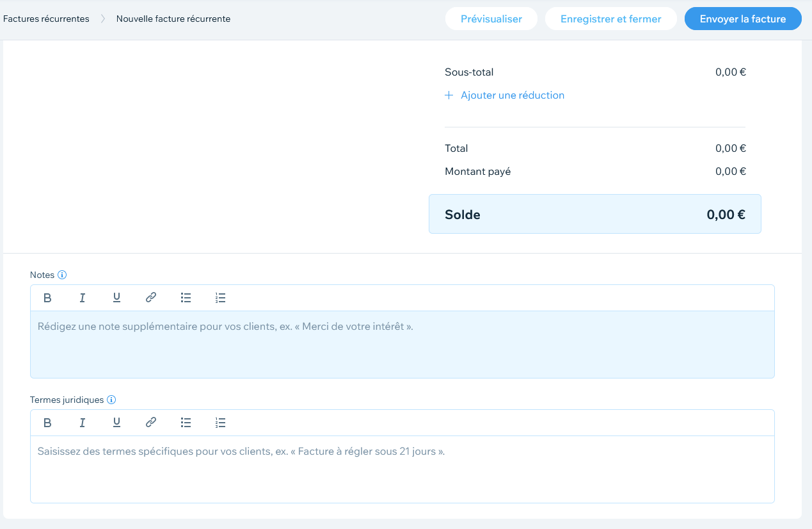Apply Underline in Termes juridiques toolbar
Viewport: 812px width, 529px height.
(116, 423)
